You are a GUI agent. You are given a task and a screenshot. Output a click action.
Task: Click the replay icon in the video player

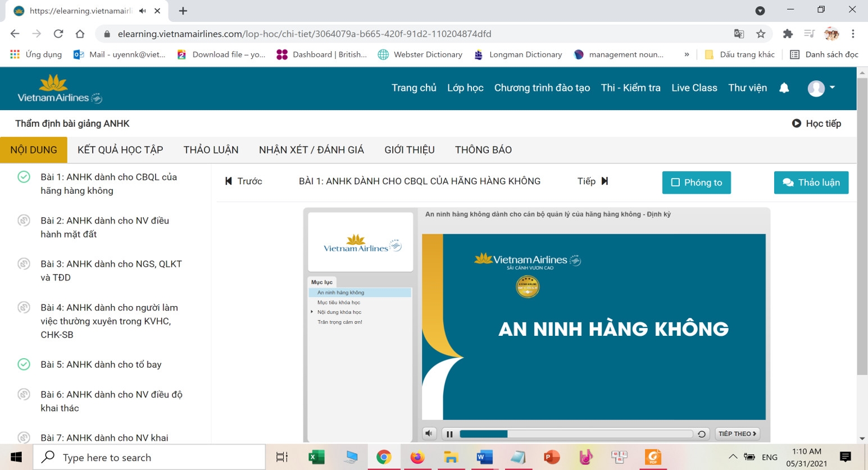point(702,433)
